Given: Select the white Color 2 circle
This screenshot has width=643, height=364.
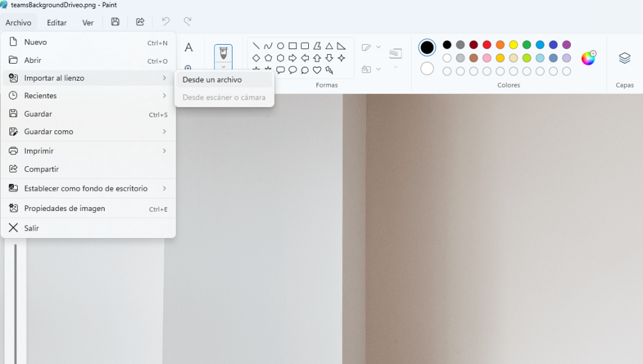Looking at the screenshot, I should tap(427, 69).
